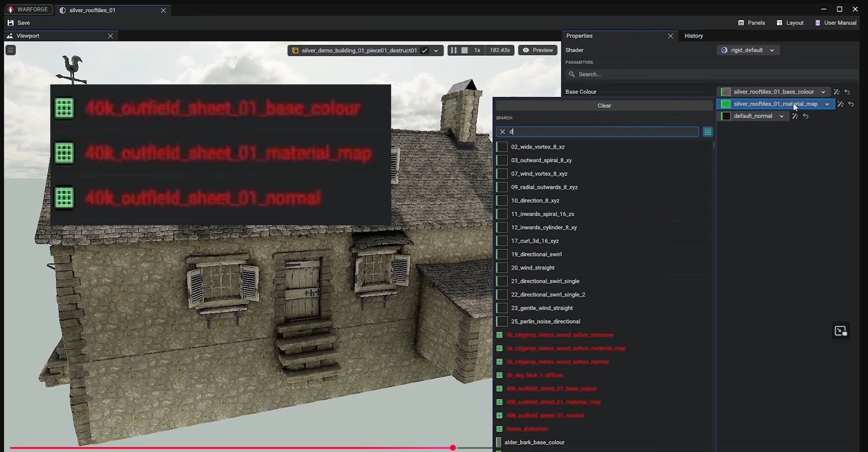Screen dimensions: 868x452
Task: Select texture 07_wind_vortex_8_xyz
Action: (x=604, y=174)
